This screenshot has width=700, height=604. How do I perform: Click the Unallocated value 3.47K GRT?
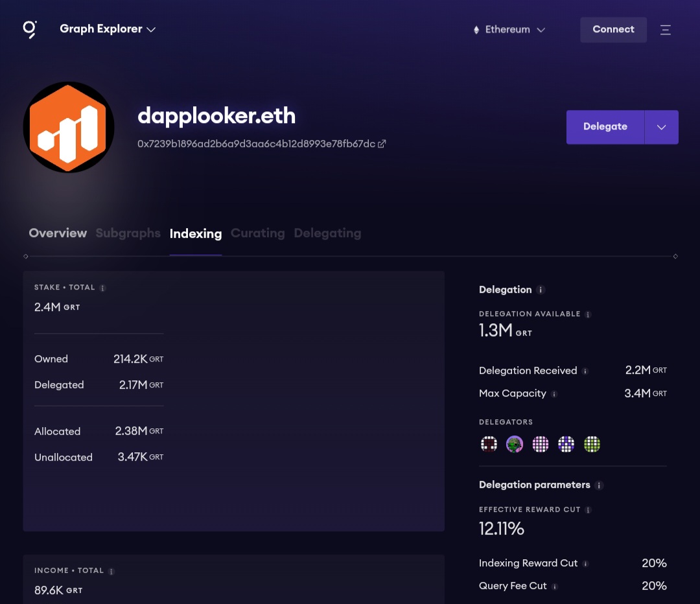coord(141,457)
